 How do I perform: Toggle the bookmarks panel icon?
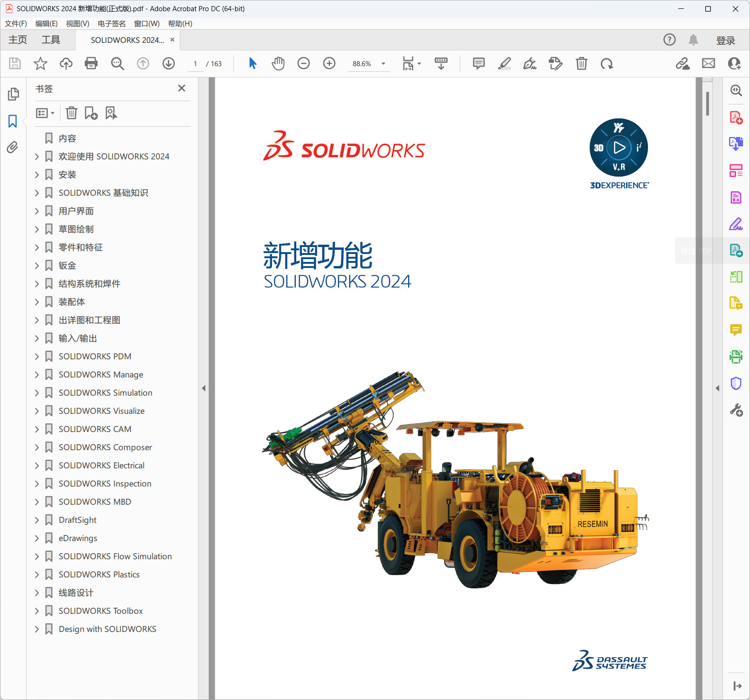(13, 121)
